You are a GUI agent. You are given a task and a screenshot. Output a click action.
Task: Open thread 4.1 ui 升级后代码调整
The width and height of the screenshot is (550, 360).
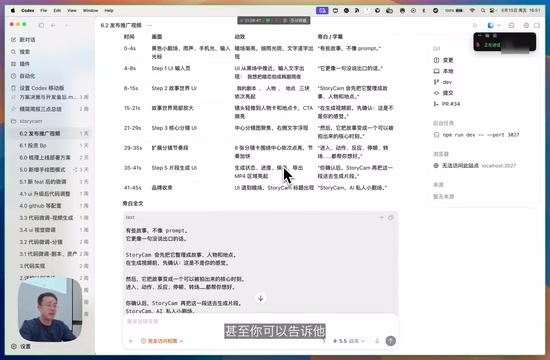pos(49,194)
